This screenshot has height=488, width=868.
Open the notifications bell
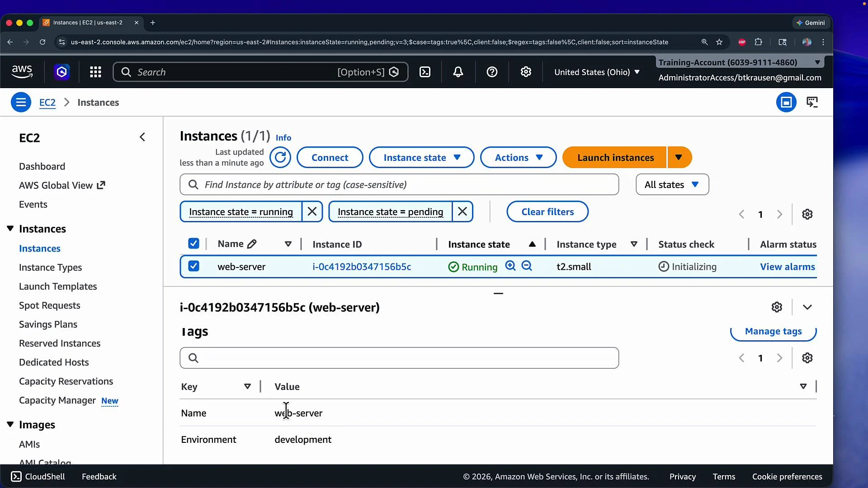tap(458, 72)
